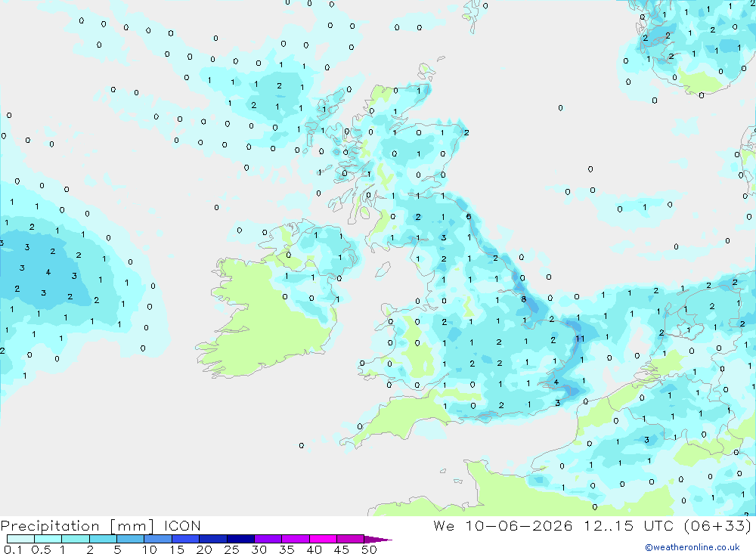The width and height of the screenshot is (756, 554).
Task: Click the "Precipitation [mm] ICON" title text
Action: 101,526
